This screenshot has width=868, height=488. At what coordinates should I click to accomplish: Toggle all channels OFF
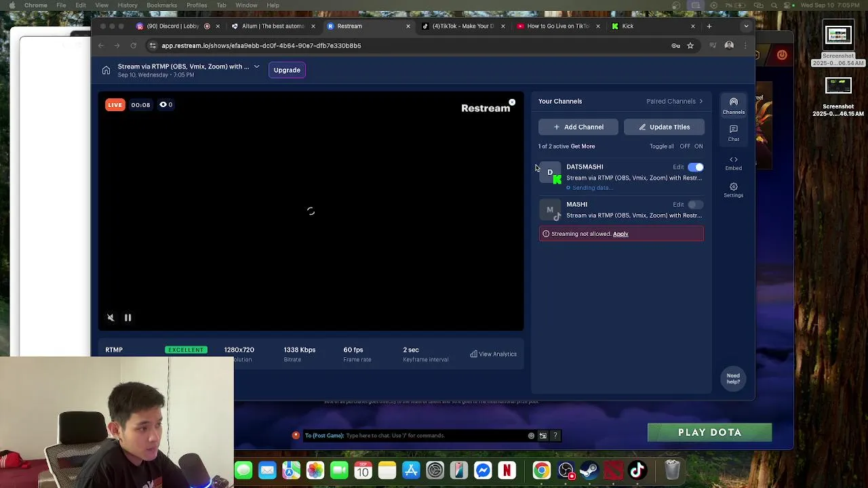(x=685, y=146)
